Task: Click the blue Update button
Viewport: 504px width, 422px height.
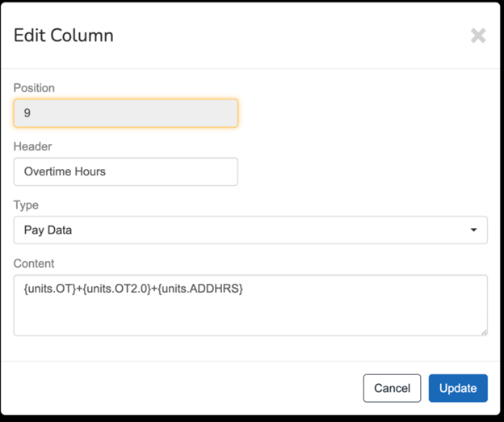Action: [x=458, y=388]
